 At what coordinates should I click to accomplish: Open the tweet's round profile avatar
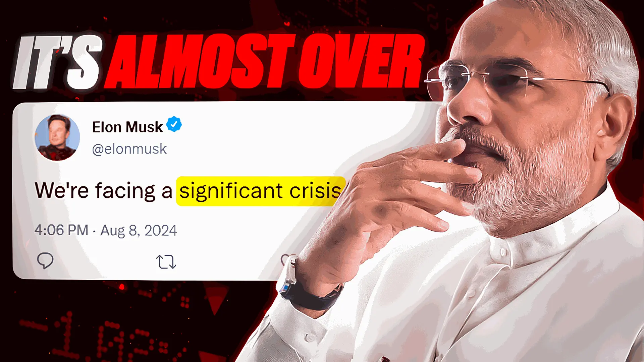tap(57, 137)
